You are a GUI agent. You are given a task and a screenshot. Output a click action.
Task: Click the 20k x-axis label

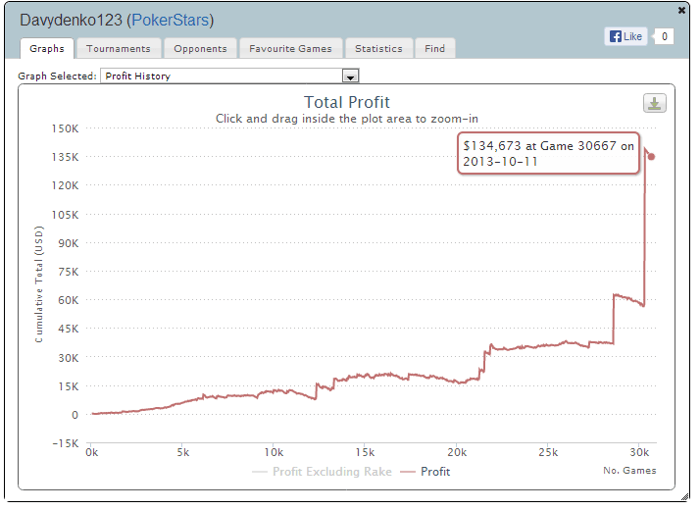[x=457, y=452]
